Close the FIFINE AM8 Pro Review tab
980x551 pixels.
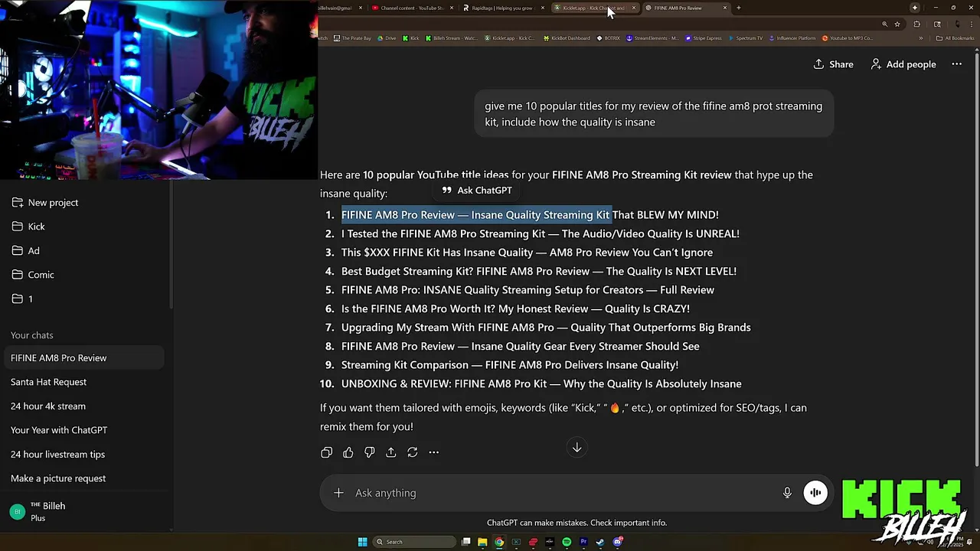pyautogui.click(x=724, y=8)
